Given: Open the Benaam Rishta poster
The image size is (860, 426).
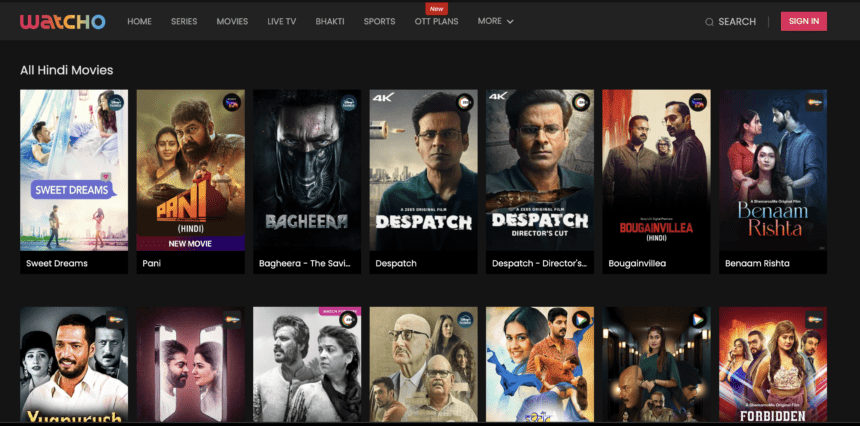Looking at the screenshot, I should tap(773, 170).
